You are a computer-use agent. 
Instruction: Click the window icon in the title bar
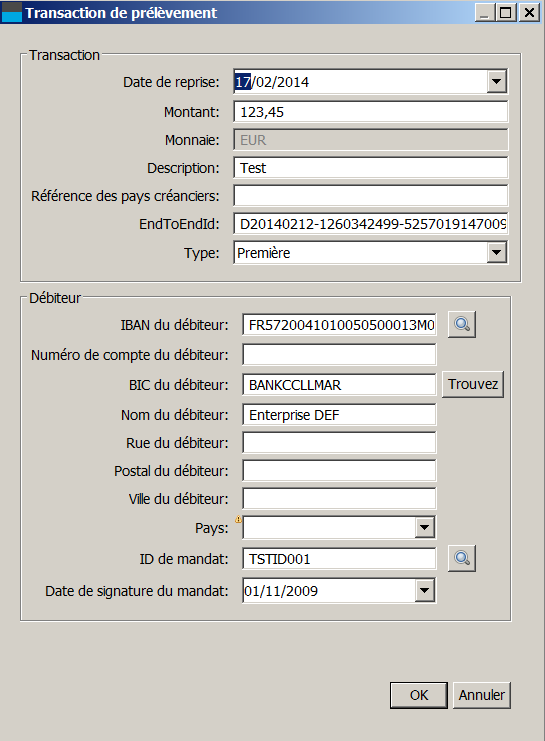[11, 12]
